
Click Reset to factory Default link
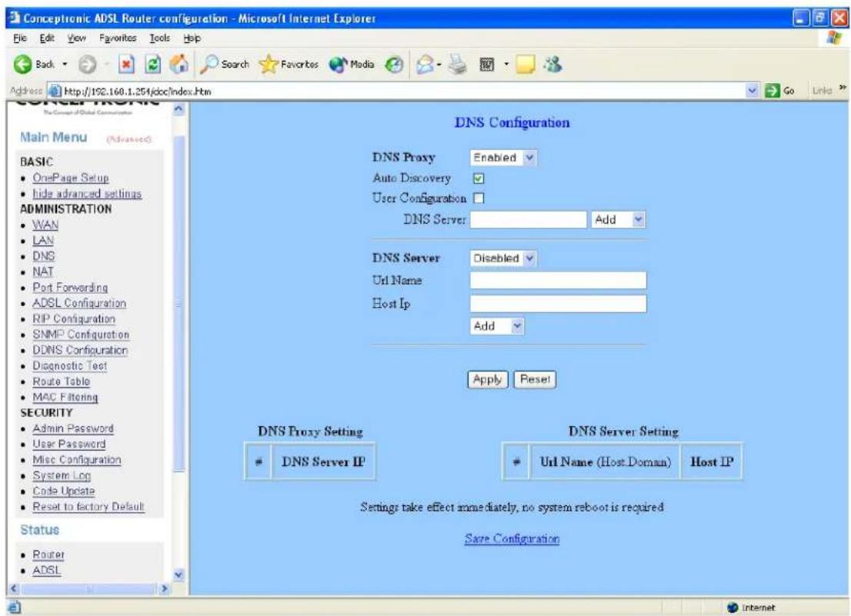tap(88, 507)
